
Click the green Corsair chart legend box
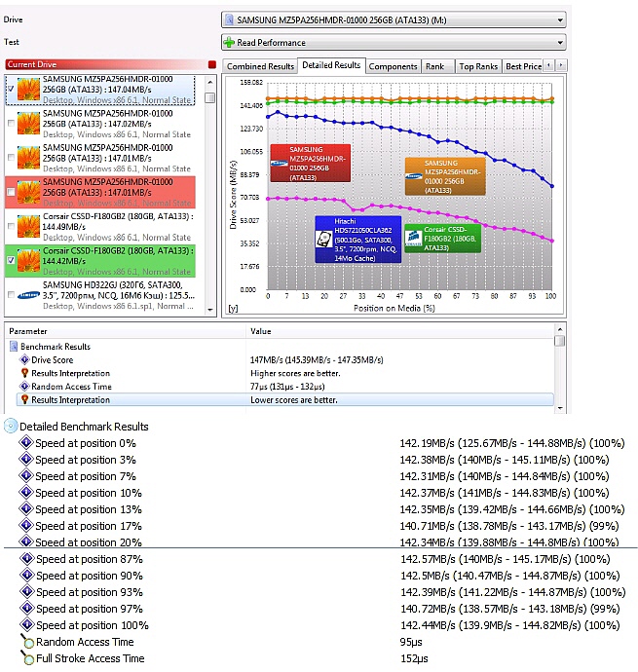tap(443, 239)
